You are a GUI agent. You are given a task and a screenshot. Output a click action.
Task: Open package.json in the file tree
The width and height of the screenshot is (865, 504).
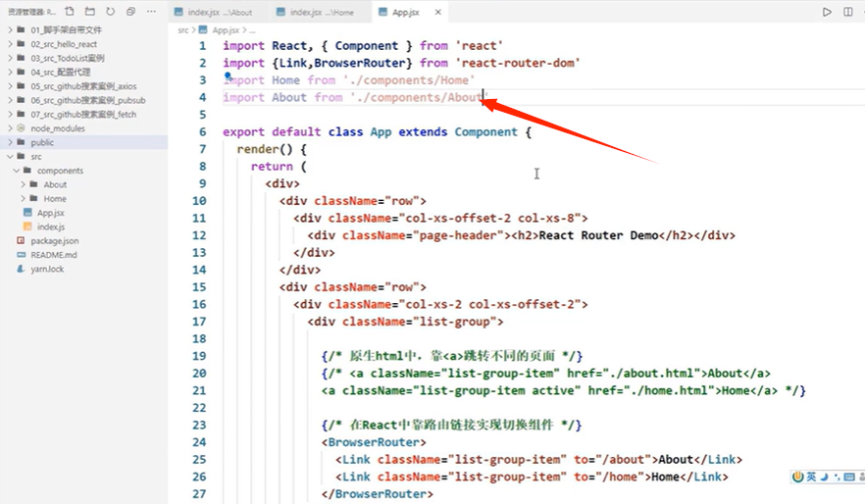click(55, 241)
